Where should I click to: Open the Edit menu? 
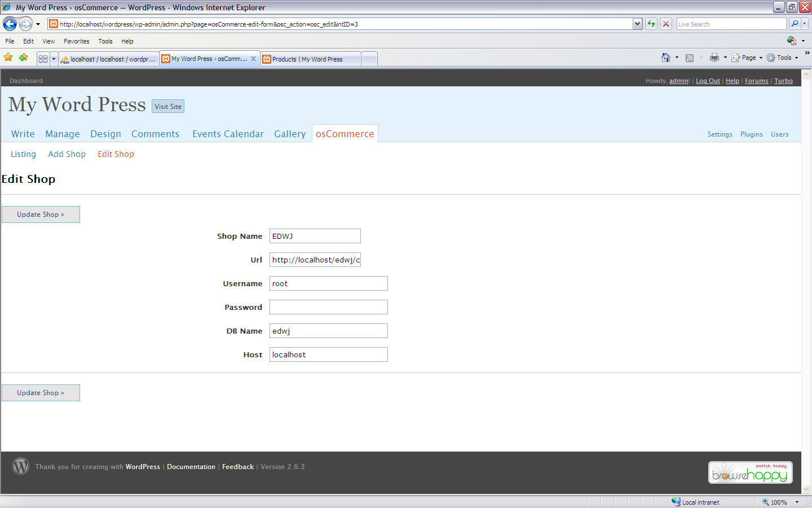[28, 41]
